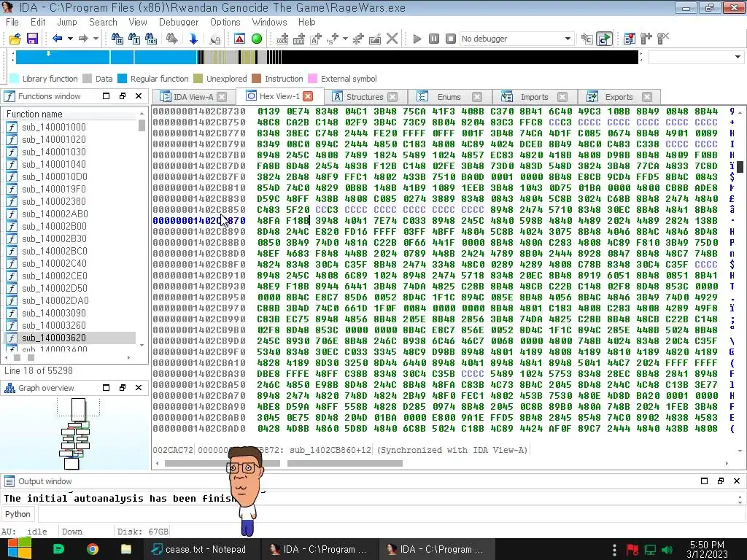Switch to the Exports tab
Screen dimensions: 747x560
[619, 97]
